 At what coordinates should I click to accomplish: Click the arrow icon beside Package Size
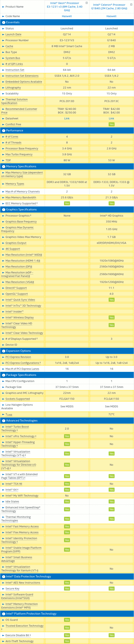pos(3,387)
